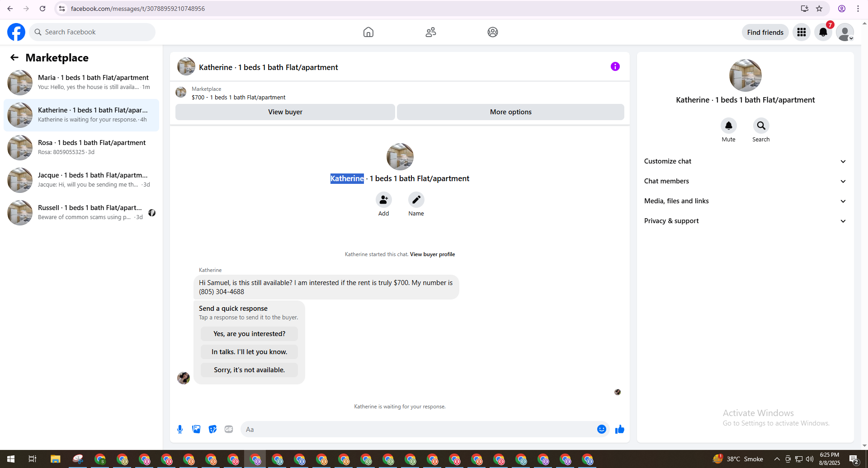This screenshot has width=868, height=468.
Task: Open the Groups icon in top navigation
Action: (493, 32)
